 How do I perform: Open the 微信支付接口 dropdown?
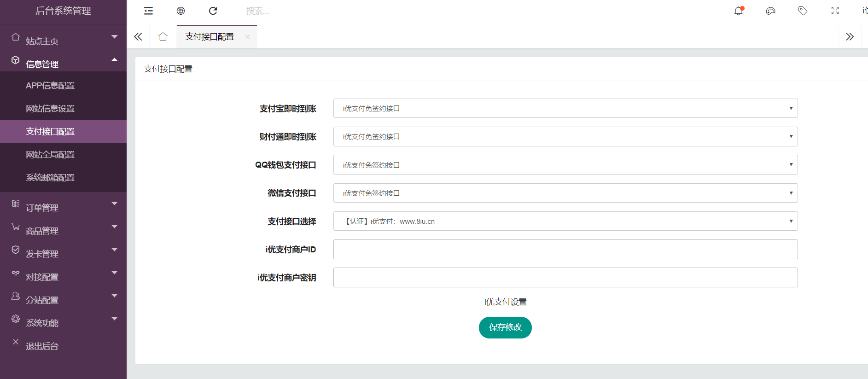(565, 193)
